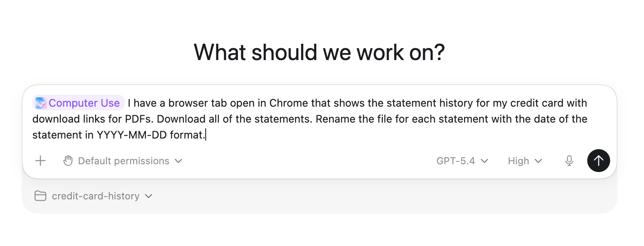644x246 pixels.
Task: Send the prompt with the up-arrow button
Action: coord(598,161)
